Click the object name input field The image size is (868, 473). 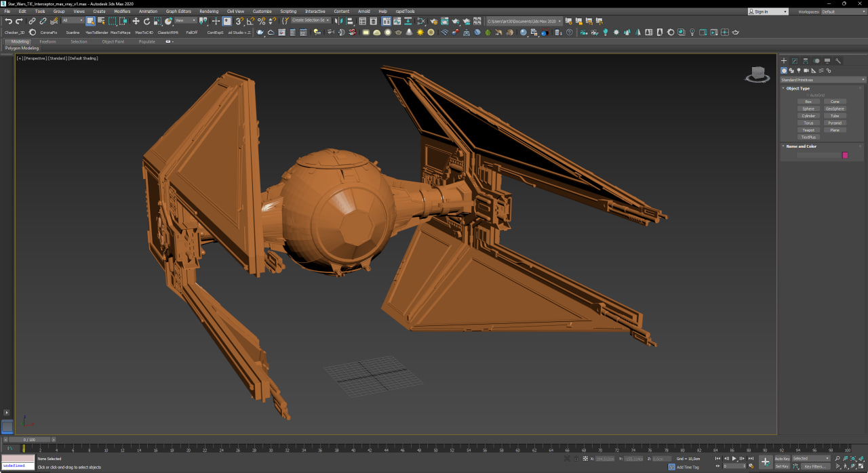pos(819,155)
